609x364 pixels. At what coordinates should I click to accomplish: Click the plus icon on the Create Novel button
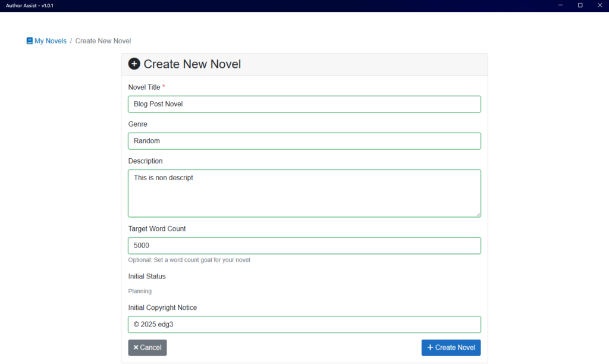point(430,348)
